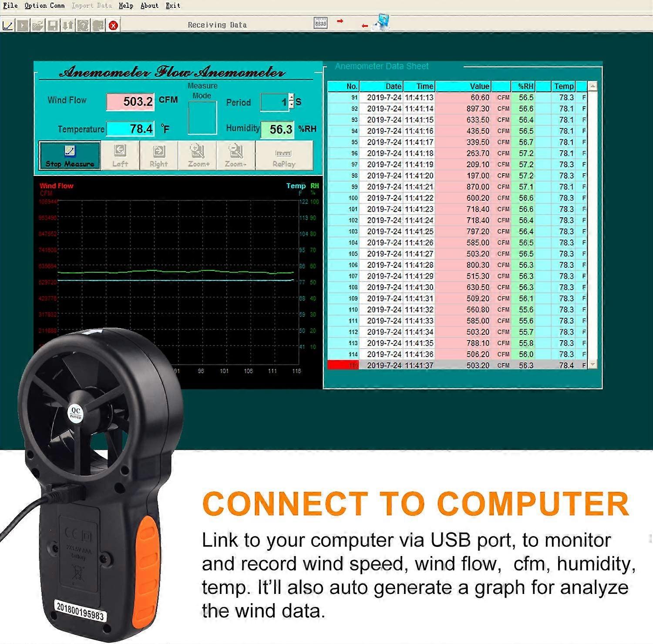Click the Help question mark toolbar icon
The height and width of the screenshot is (644, 653).
coord(82,25)
